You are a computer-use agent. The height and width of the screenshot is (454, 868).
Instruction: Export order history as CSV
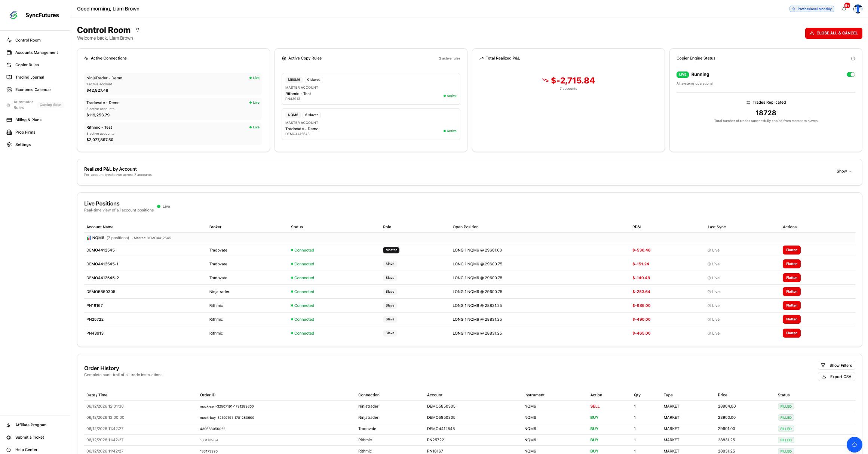click(x=837, y=377)
